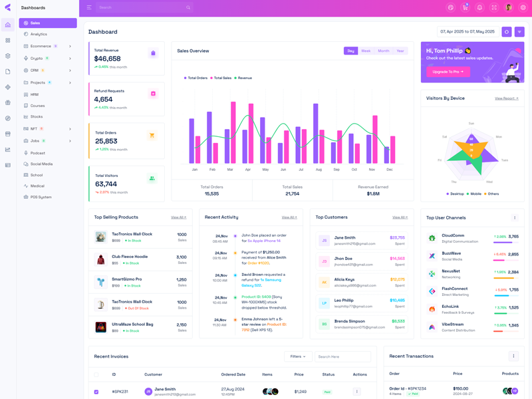This screenshot has height=399, width=532.
Task: Toggle the select-all invoices header checkbox
Action: tap(96, 374)
